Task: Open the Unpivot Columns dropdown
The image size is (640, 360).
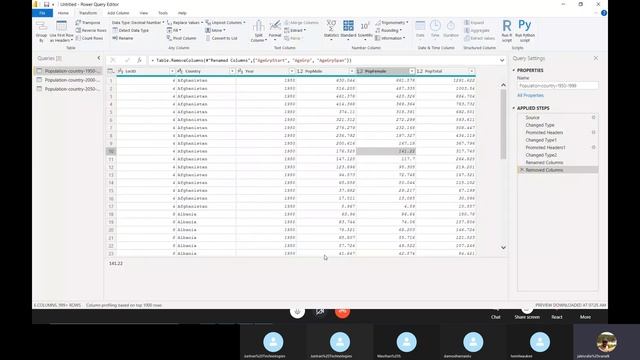Action: (x=226, y=22)
